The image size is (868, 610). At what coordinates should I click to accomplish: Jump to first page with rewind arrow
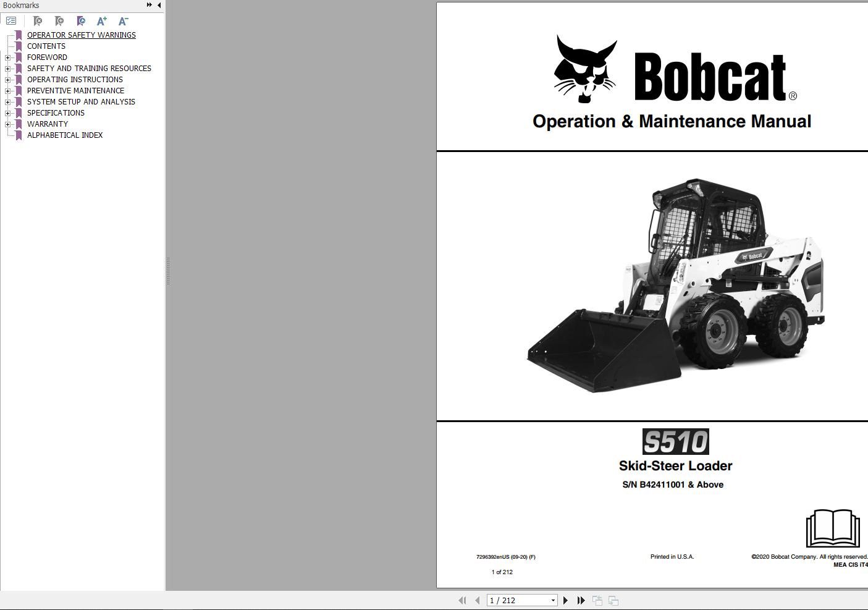click(x=463, y=599)
